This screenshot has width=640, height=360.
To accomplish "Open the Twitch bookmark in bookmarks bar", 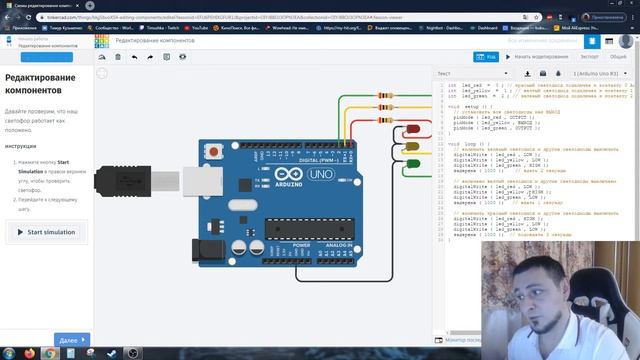I will click(x=159, y=28).
